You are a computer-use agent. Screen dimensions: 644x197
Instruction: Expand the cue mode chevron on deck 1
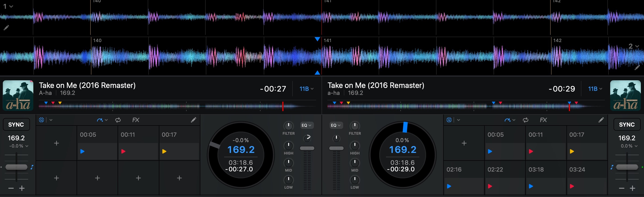pos(51,120)
